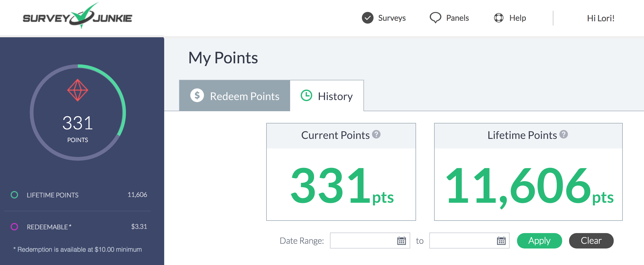This screenshot has width=644, height=265.
Task: Click the red diamond gem icon
Action: click(78, 90)
